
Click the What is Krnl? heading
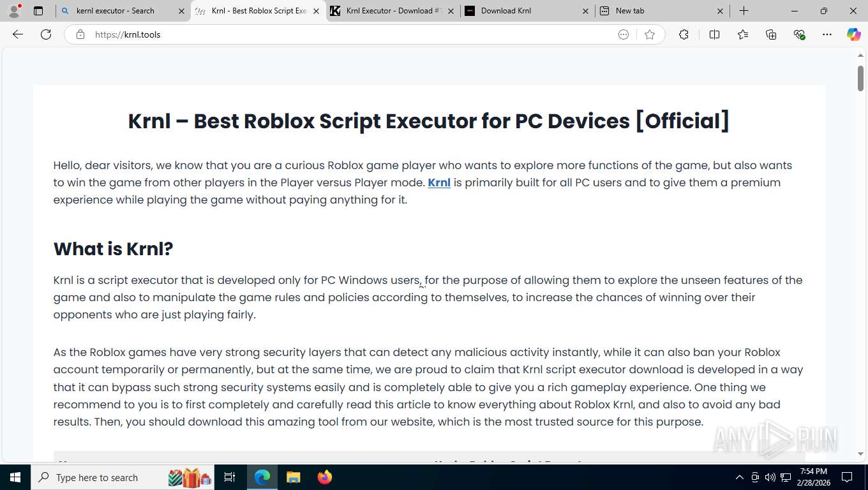113,249
